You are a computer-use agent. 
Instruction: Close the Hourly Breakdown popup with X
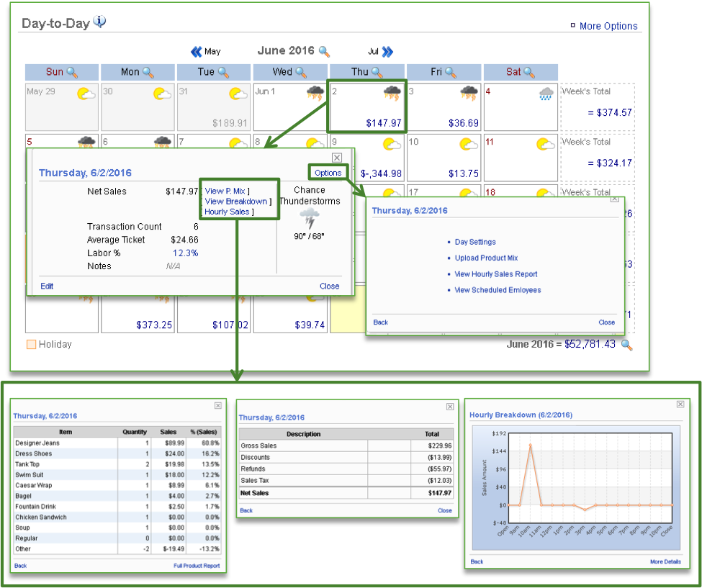pos(680,404)
